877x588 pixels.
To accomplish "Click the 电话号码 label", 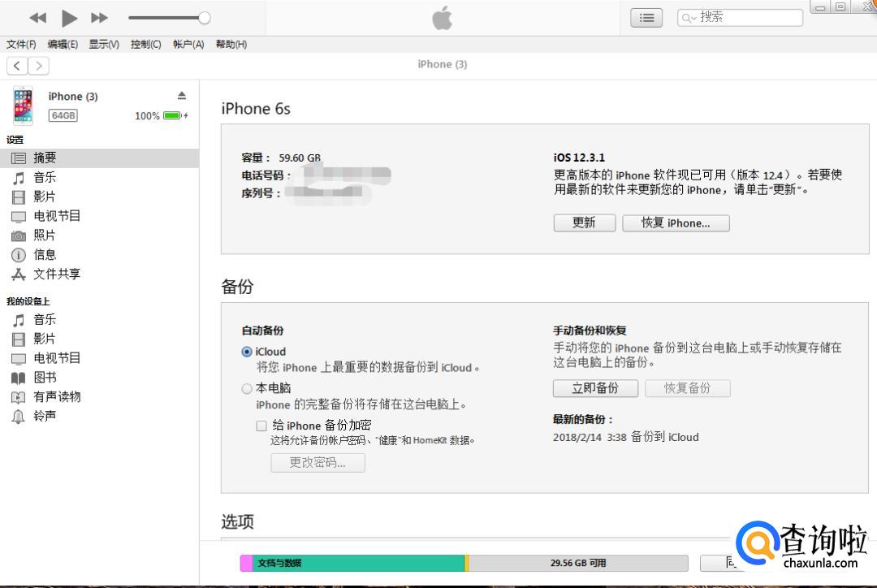I will (266, 175).
